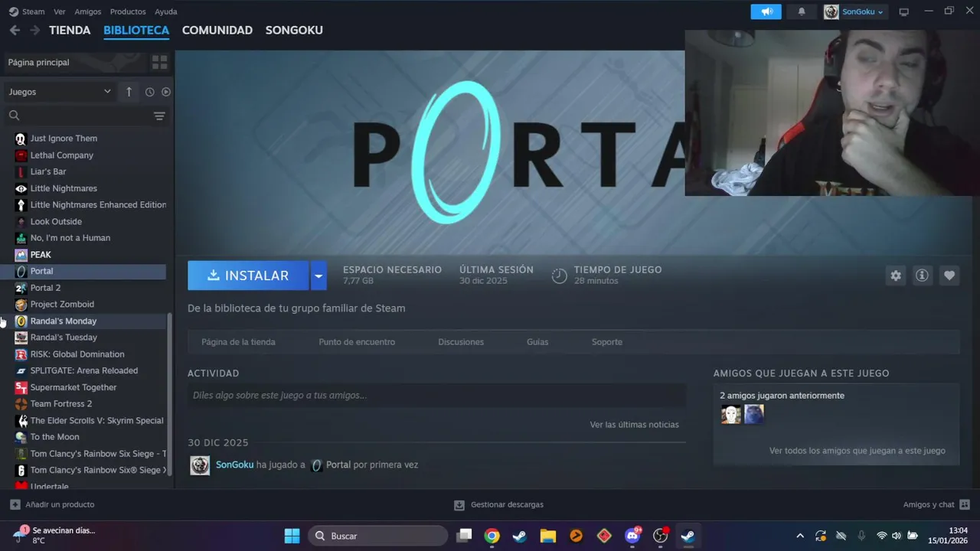Open notifications bell
This screenshot has width=980, height=551.
coord(802,11)
